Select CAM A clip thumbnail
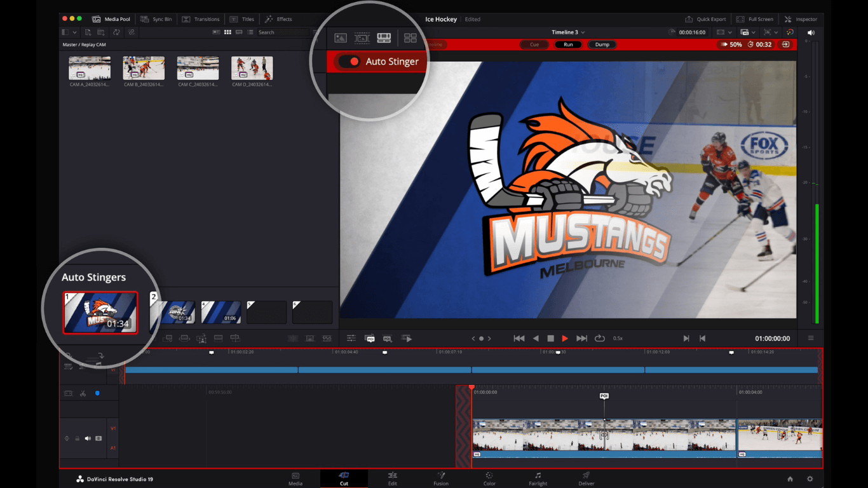868x488 pixels. click(x=90, y=68)
